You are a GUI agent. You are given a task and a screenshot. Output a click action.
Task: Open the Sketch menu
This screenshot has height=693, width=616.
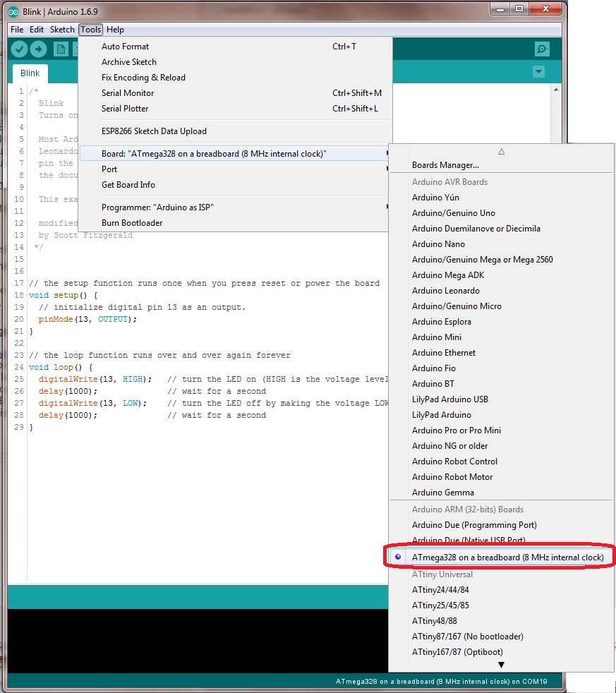tap(62, 30)
